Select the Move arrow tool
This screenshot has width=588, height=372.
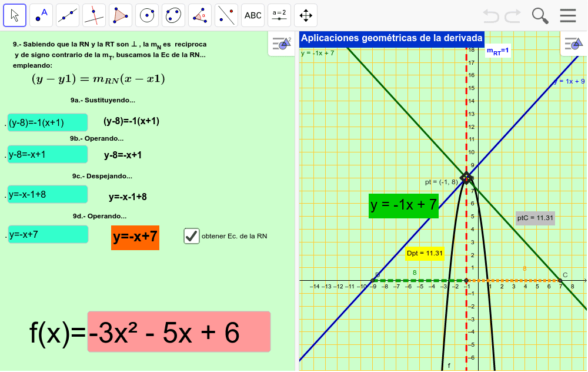(15, 15)
